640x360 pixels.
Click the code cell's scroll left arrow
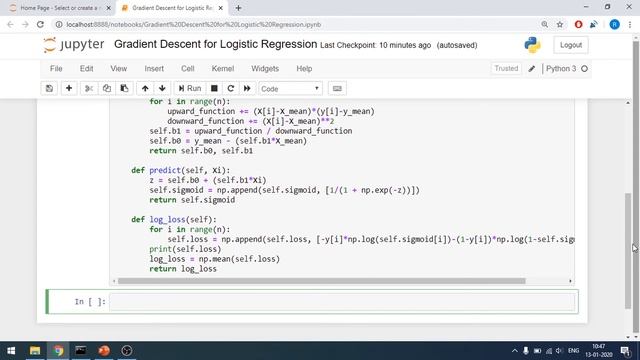click(114, 281)
